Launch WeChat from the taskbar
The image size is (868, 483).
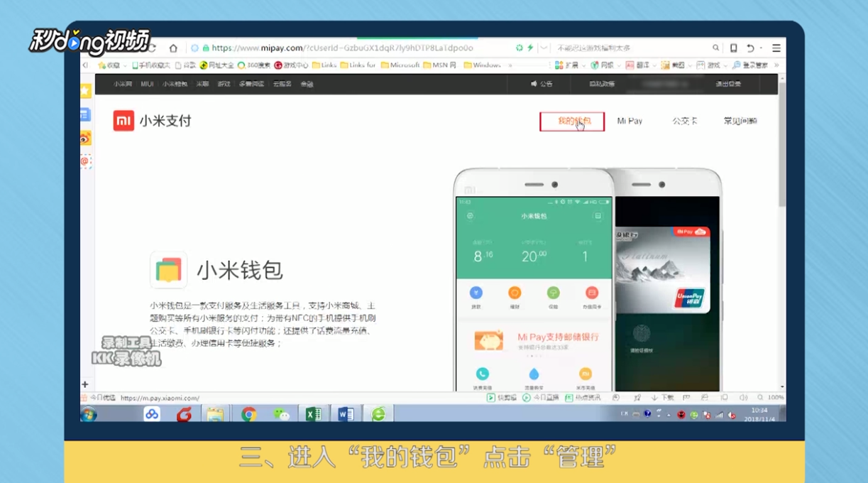coord(282,413)
